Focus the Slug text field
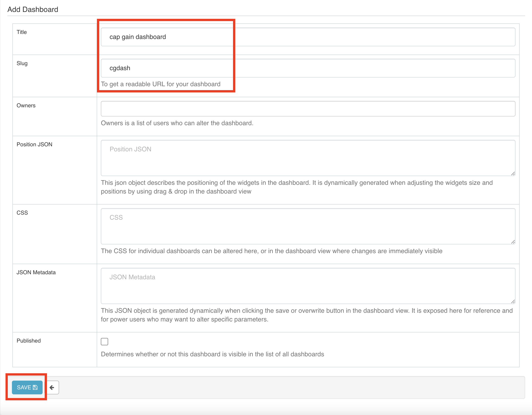532x415 pixels. tap(308, 68)
